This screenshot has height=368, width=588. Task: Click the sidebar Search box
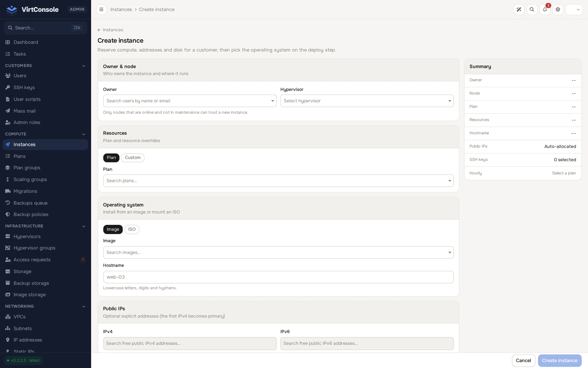coord(45,28)
